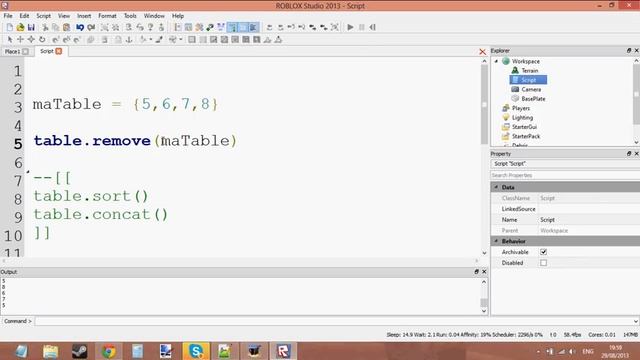Collapse the Data property section
This screenshot has width=640, height=360.
496,187
